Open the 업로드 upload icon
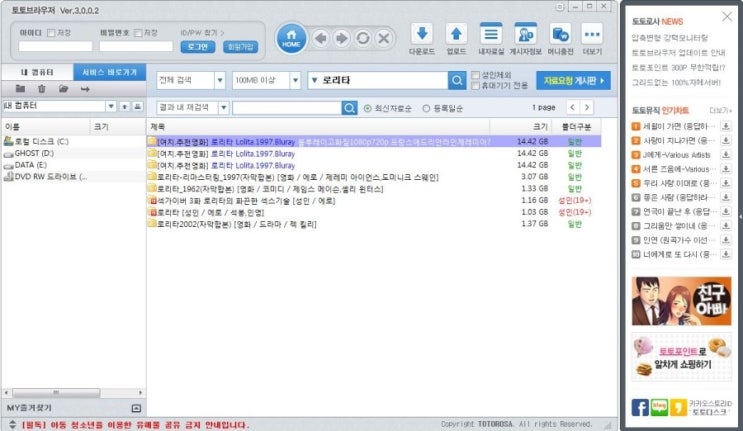The width and height of the screenshot is (743, 431). (x=456, y=39)
